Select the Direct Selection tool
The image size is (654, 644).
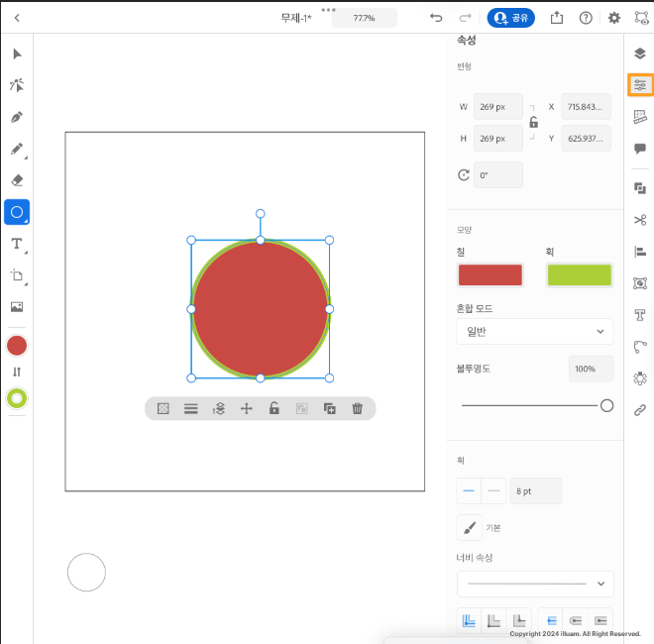17,85
